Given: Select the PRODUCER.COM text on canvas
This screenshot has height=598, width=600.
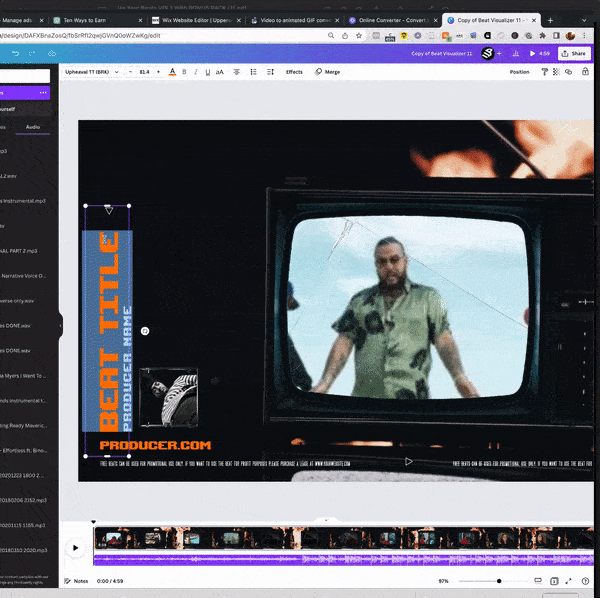Looking at the screenshot, I should pos(155,445).
